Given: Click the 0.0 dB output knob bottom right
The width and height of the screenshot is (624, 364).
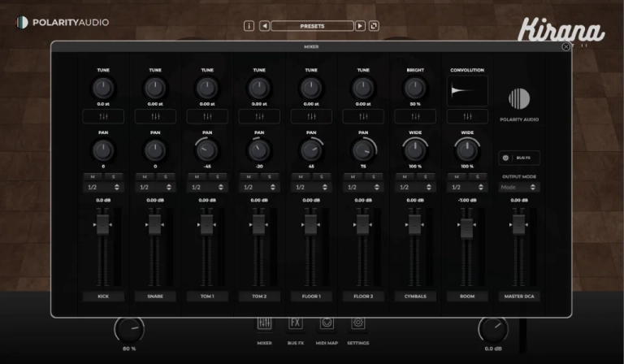Looking at the screenshot, I should point(493,329).
